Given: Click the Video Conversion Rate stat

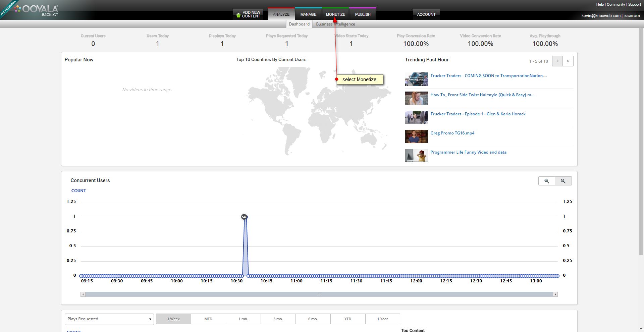Looking at the screenshot, I should pyautogui.click(x=480, y=40).
